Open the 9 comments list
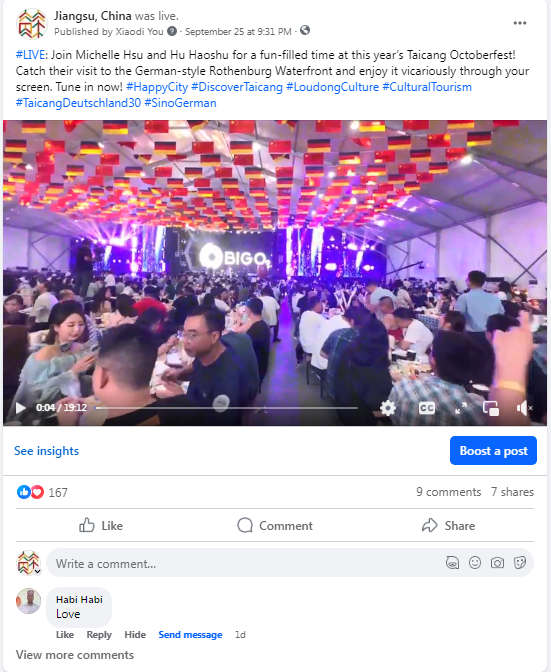 [449, 492]
